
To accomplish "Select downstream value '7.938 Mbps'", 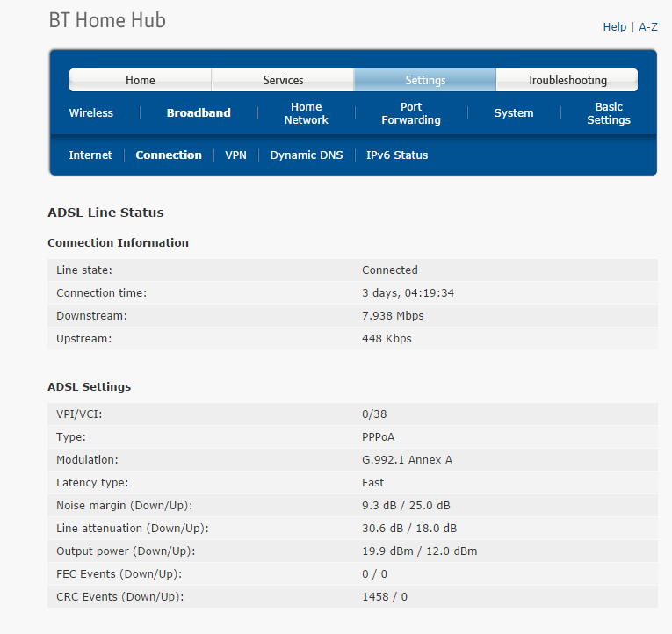I will pos(393,316).
